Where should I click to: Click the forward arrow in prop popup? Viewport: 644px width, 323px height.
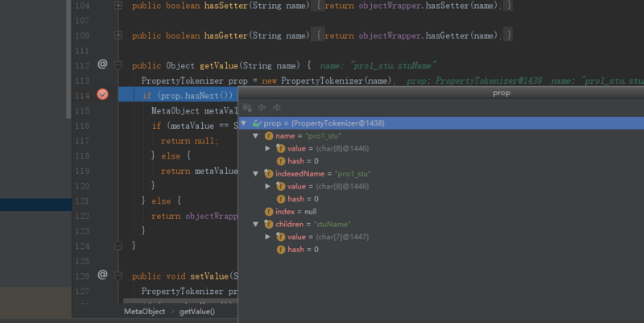click(277, 108)
